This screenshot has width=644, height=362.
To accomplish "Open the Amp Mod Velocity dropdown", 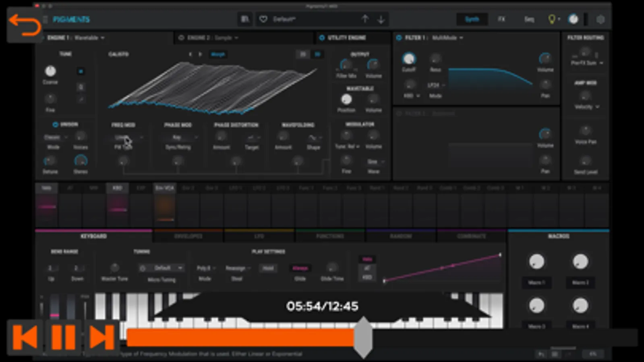I will [586, 107].
